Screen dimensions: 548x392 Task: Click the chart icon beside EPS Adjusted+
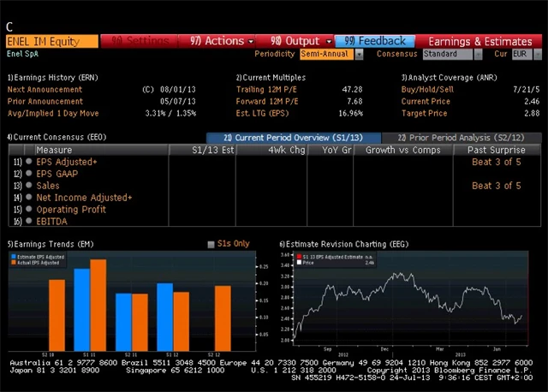pos(29,161)
